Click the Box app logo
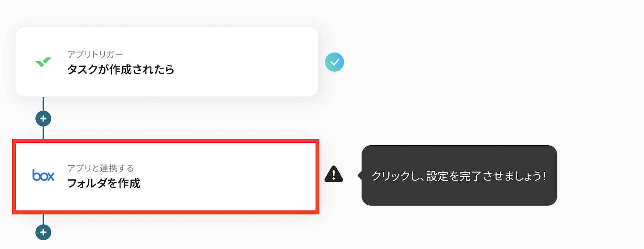Screen dimensions: 644x249 pos(43,175)
